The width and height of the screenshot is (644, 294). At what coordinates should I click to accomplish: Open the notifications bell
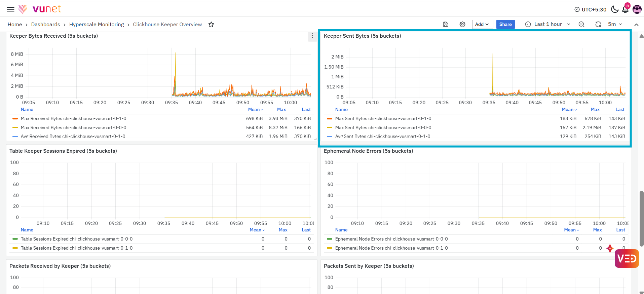coord(626,9)
